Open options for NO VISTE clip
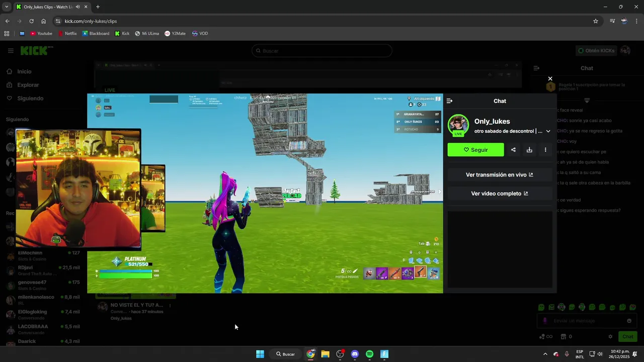Image resolution: width=644 pixels, height=362 pixels. coord(170,305)
